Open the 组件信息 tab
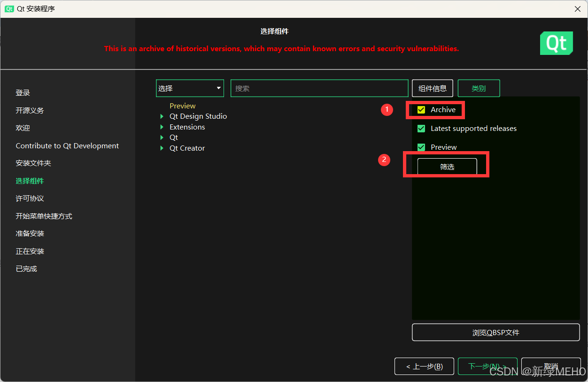 click(x=433, y=88)
